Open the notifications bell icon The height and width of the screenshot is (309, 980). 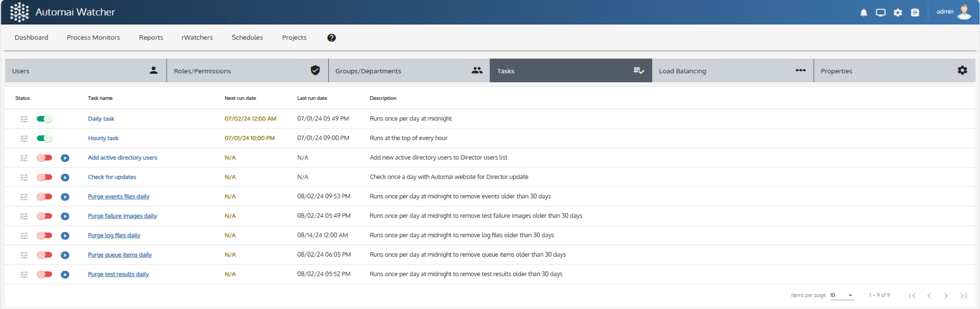[863, 13]
